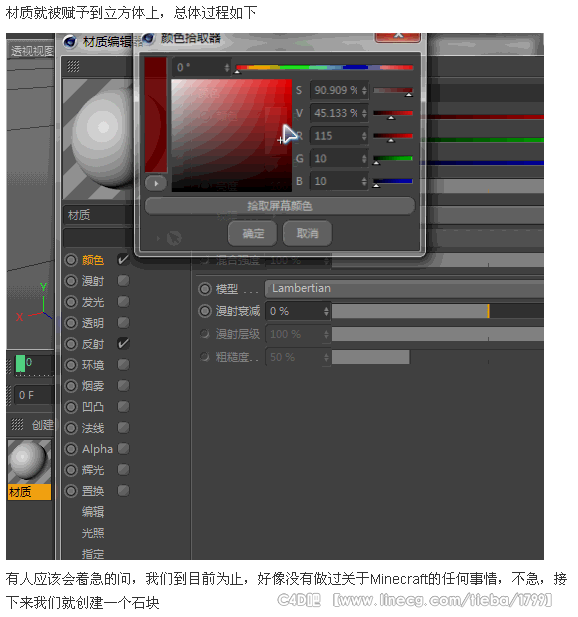Open the 光照 section in channel list
This screenshot has height=617, width=578.
tap(93, 533)
